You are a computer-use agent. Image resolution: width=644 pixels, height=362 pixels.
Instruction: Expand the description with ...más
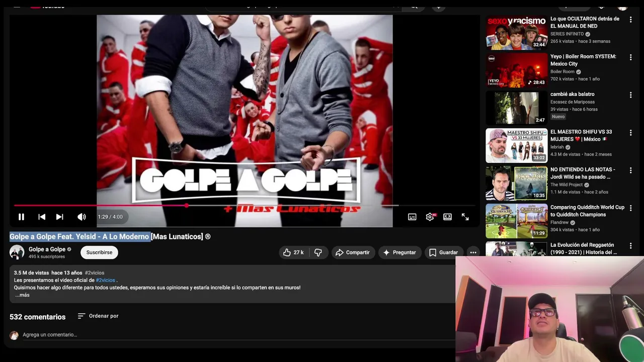[x=22, y=295]
